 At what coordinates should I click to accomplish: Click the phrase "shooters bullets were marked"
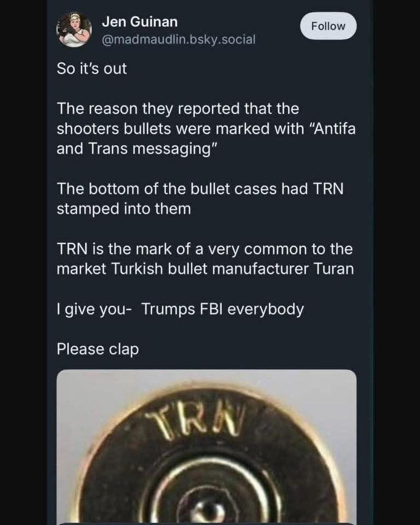(x=163, y=129)
